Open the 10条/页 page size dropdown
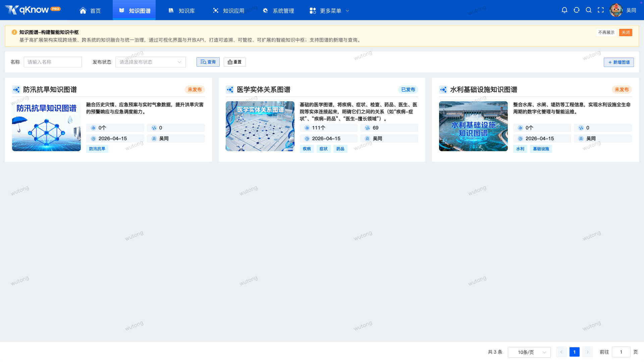Viewport: 644px width, 362px height. point(529,352)
